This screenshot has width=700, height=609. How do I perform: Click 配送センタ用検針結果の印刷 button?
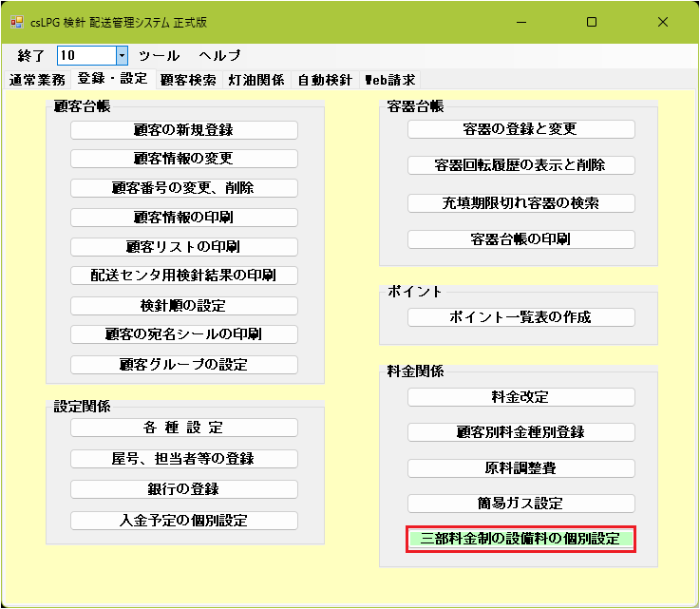click(x=184, y=276)
